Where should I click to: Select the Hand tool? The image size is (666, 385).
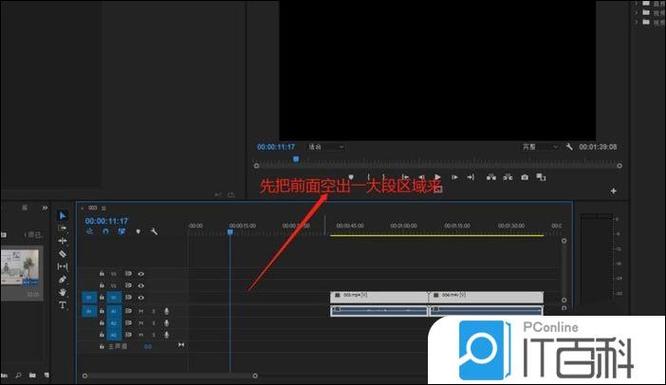(62, 292)
